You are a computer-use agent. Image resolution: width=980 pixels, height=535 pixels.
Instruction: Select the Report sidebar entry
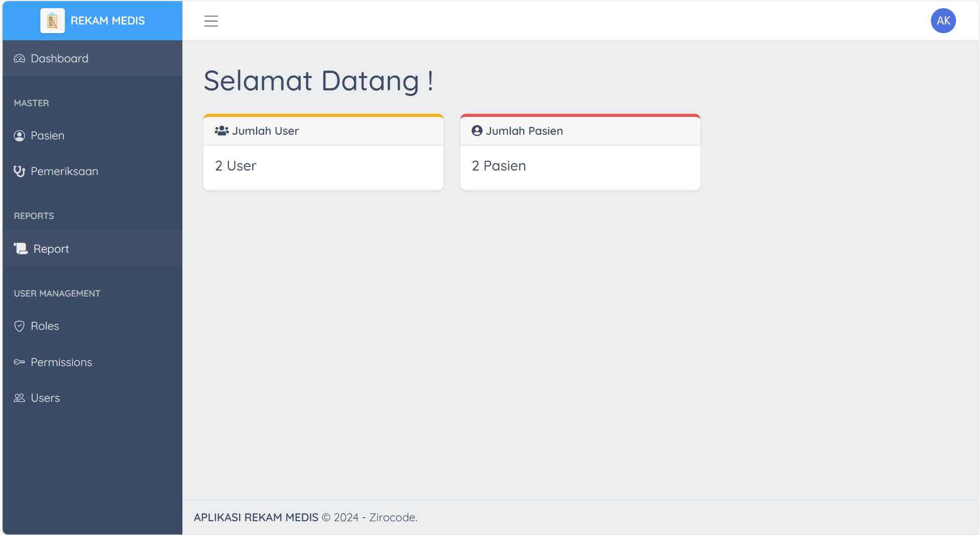51,249
